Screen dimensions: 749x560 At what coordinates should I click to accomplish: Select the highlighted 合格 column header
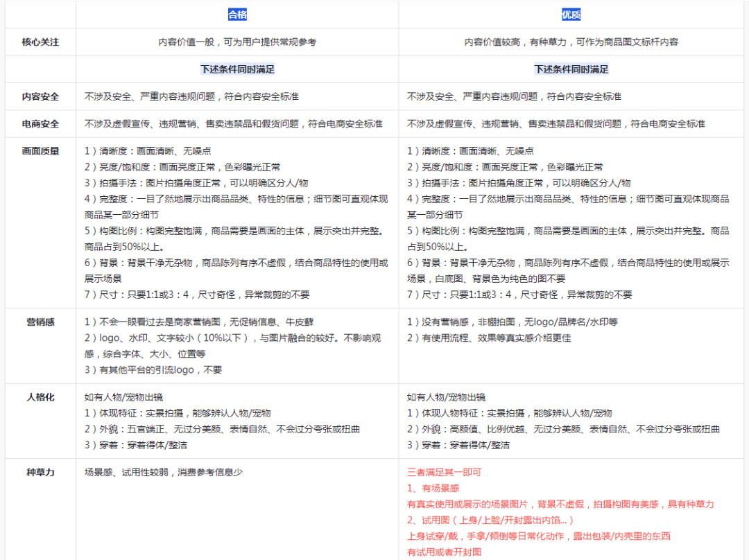[234, 13]
